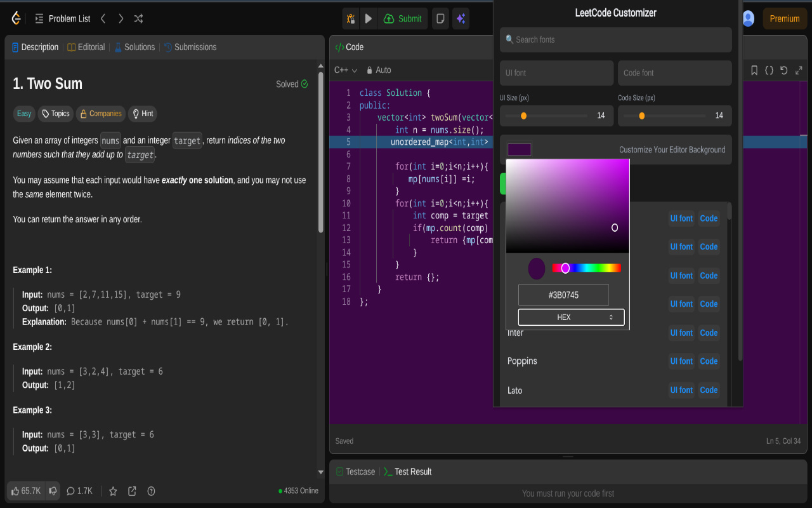Show the Topics tag
Image resolution: width=812 pixels, height=508 pixels.
click(56, 114)
